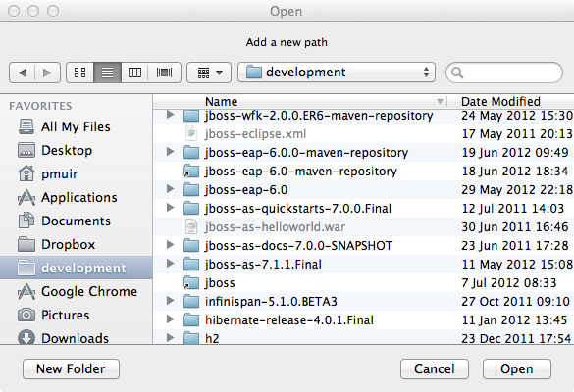Select the jboss alias name
The width and height of the screenshot is (574, 392).
[x=220, y=282]
